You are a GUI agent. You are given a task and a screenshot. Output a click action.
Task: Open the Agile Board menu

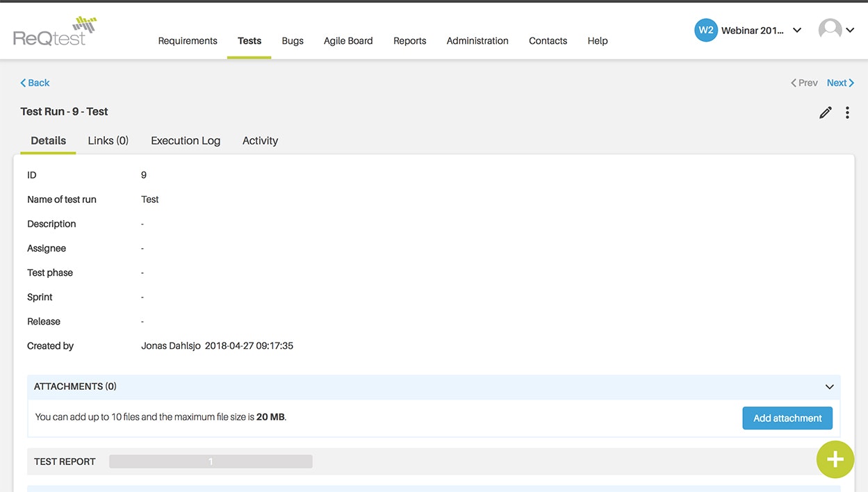348,41
